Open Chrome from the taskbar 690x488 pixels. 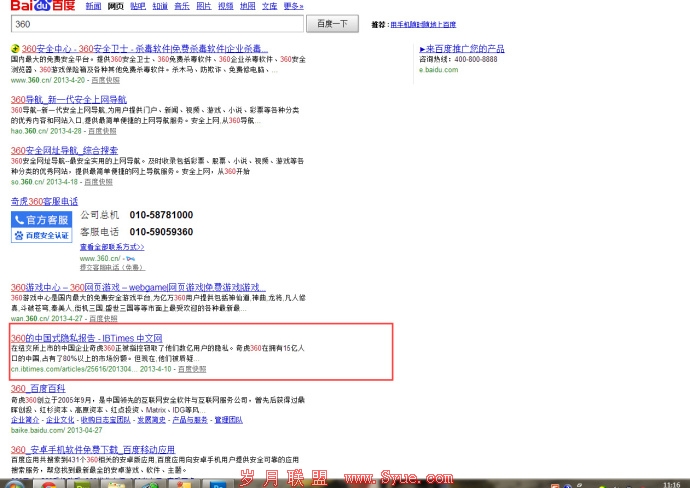pos(48,484)
